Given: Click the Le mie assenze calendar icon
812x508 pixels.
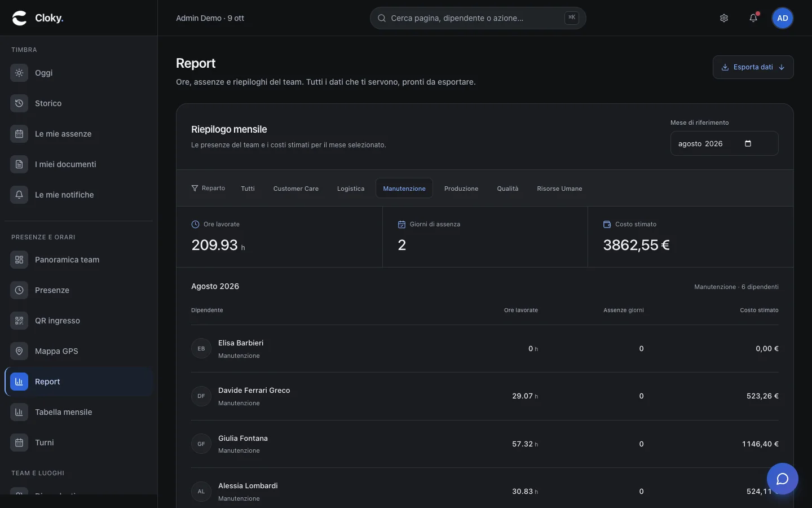Looking at the screenshot, I should point(19,134).
